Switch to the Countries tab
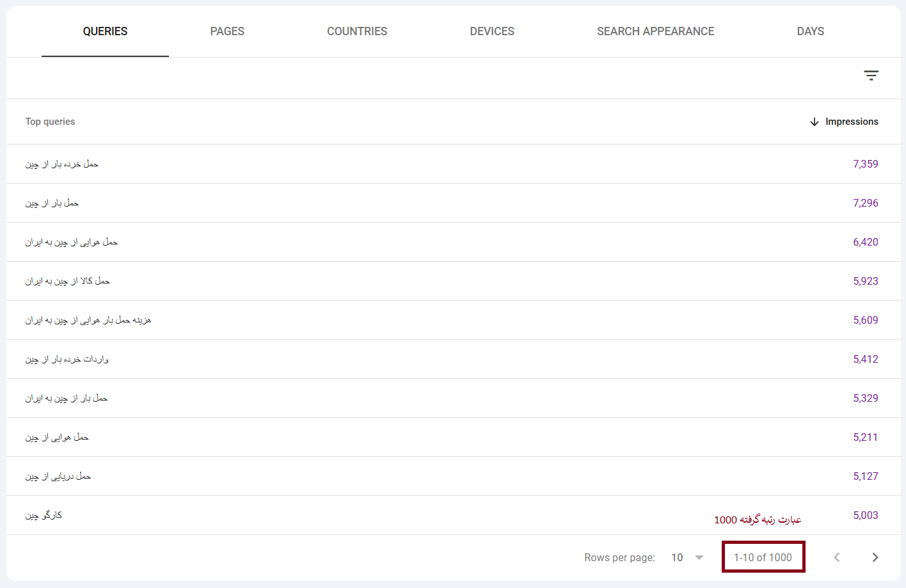Screen dimensions: 906x588 [x=357, y=31]
